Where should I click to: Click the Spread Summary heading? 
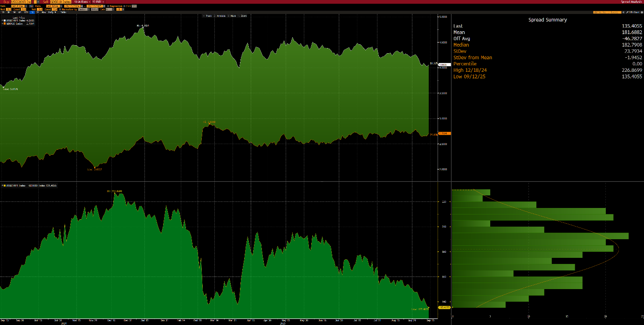pos(548,20)
